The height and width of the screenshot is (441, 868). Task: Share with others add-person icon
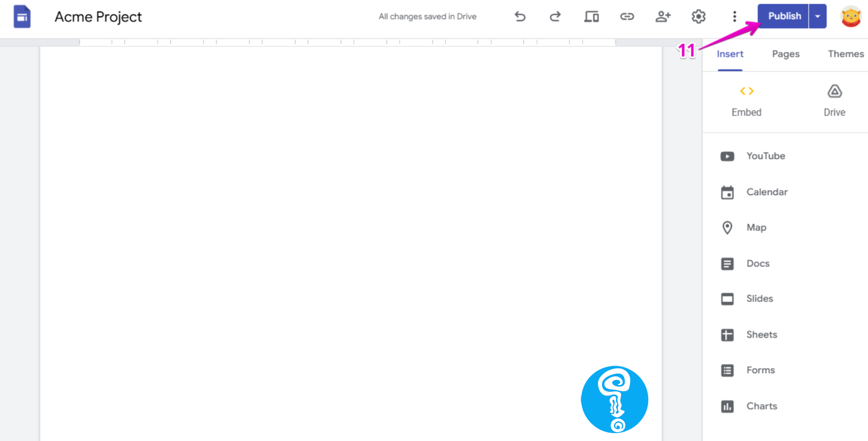663,17
